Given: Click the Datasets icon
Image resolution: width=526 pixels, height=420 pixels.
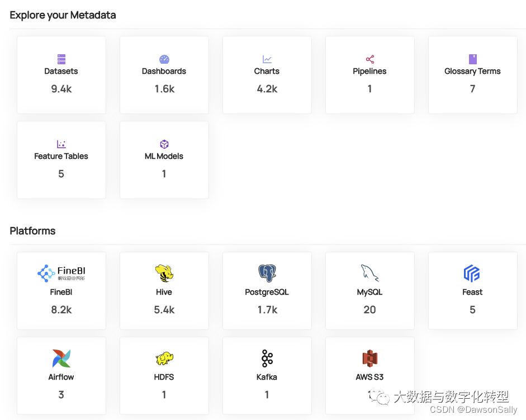Looking at the screenshot, I should click(x=61, y=59).
